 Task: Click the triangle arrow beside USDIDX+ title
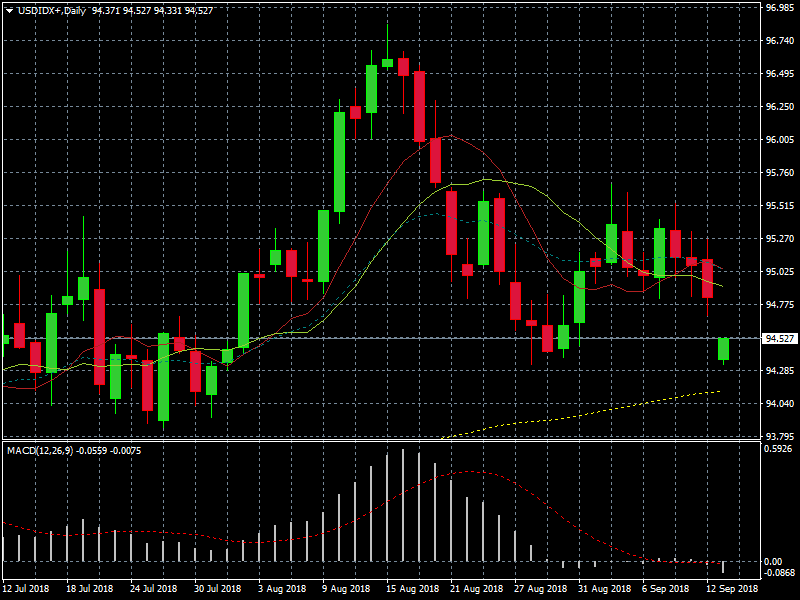(x=9, y=10)
